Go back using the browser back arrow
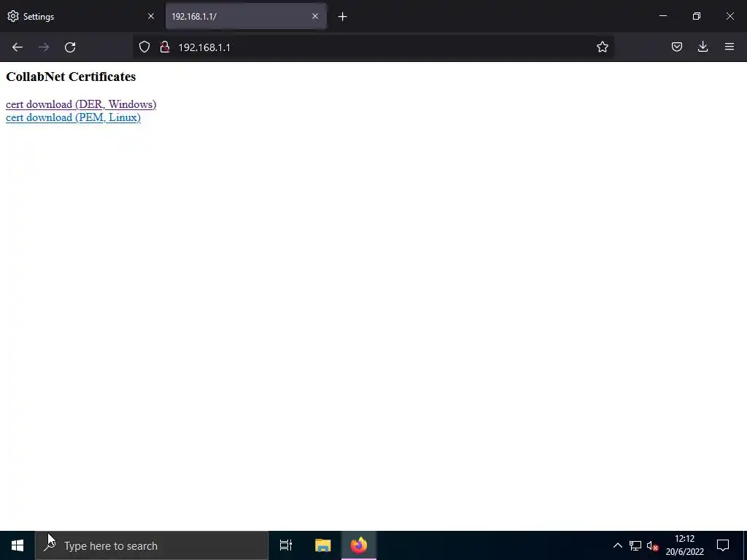Image resolution: width=747 pixels, height=560 pixels. pos(18,47)
